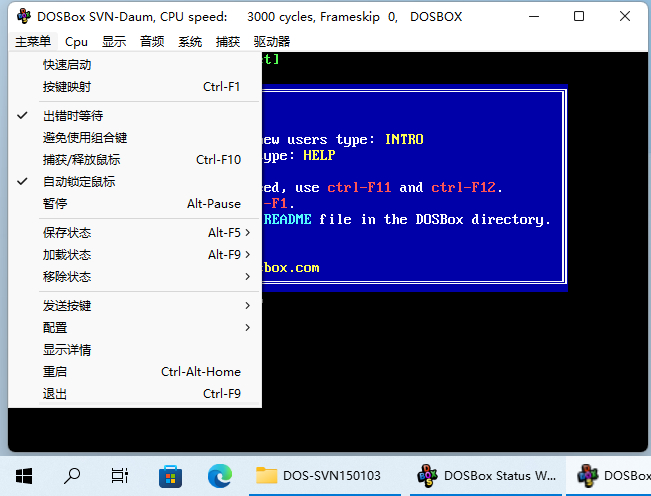Toggle the 自动锁定鼠标 option
The image size is (651, 496).
[135, 181]
